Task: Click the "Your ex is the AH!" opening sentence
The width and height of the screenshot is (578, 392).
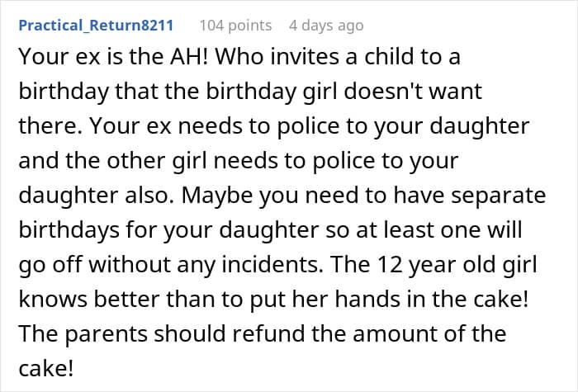Action: pos(114,57)
